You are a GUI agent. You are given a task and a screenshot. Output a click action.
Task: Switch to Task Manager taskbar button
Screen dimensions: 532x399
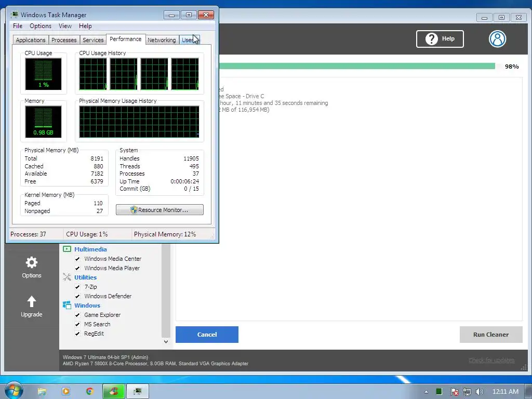pos(137,392)
